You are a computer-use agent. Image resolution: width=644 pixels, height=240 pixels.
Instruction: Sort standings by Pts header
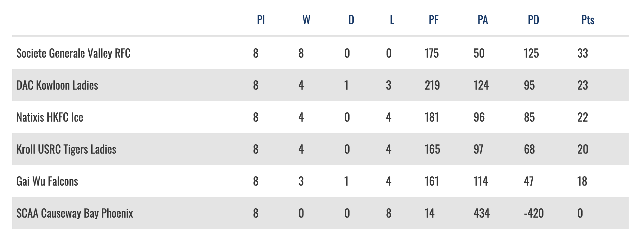(x=588, y=20)
